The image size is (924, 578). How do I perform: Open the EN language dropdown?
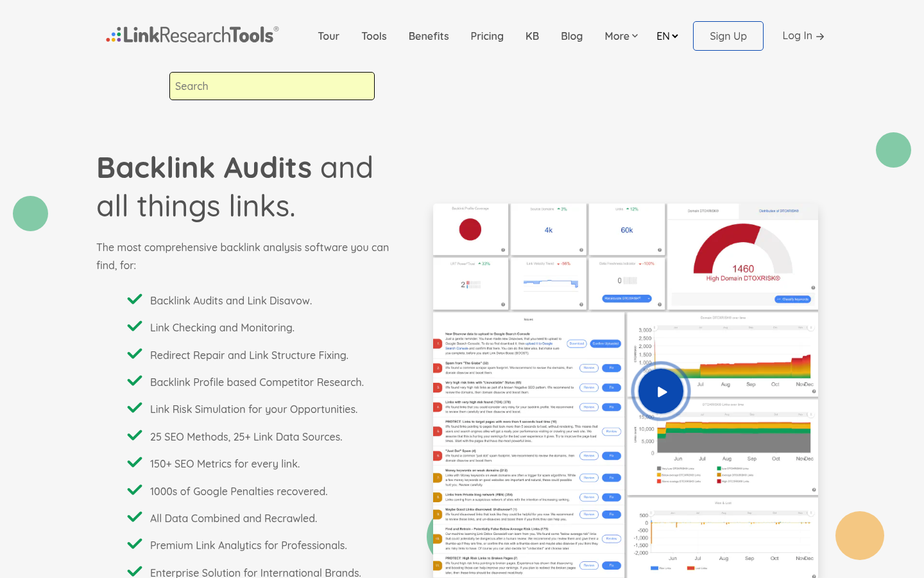click(667, 36)
